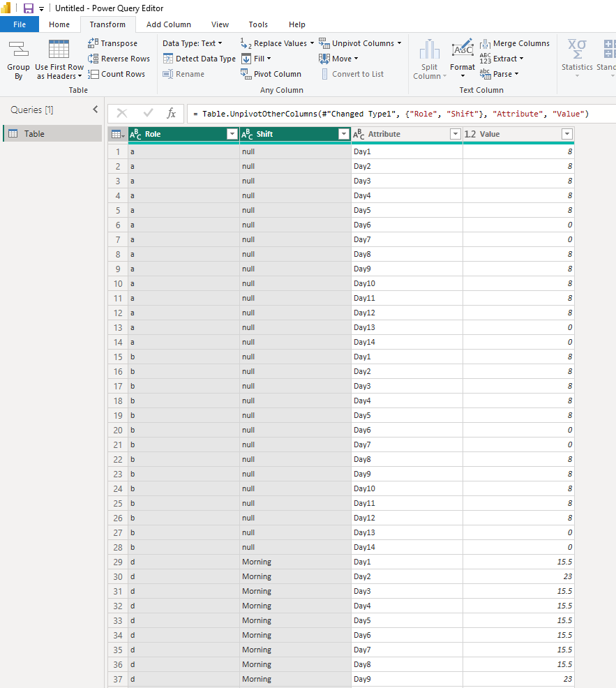Open the File tab
Image resolution: width=616 pixels, height=688 pixels.
pyautogui.click(x=20, y=24)
